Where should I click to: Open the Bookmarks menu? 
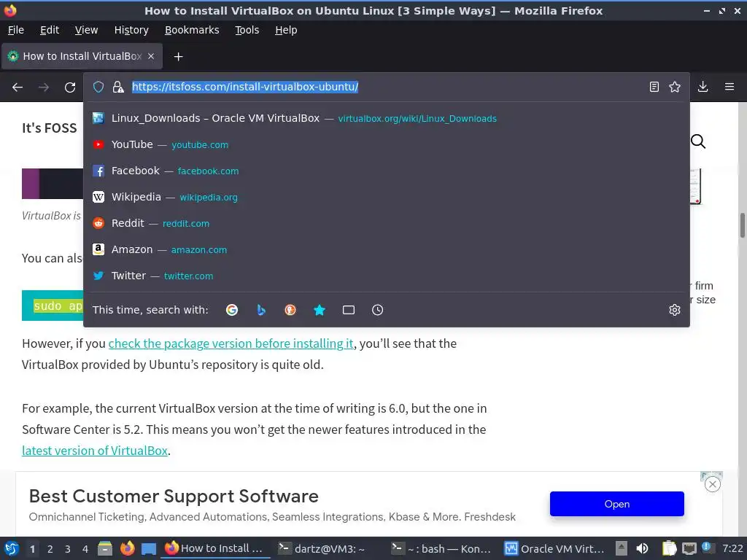(x=192, y=30)
